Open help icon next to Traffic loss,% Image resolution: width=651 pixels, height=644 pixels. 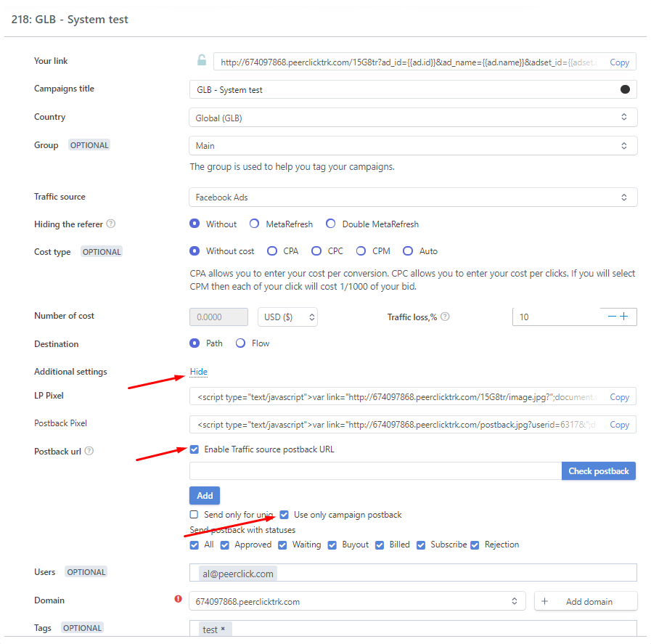point(445,317)
